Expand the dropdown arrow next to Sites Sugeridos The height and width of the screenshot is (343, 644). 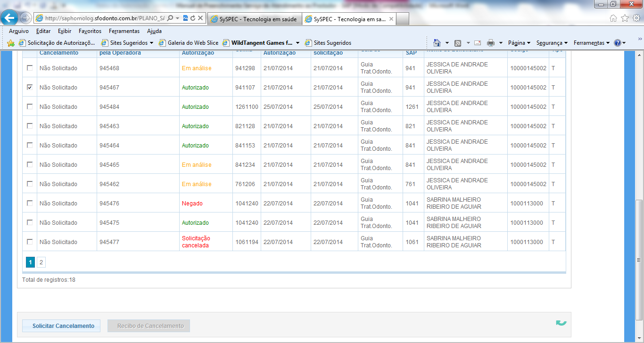point(151,43)
